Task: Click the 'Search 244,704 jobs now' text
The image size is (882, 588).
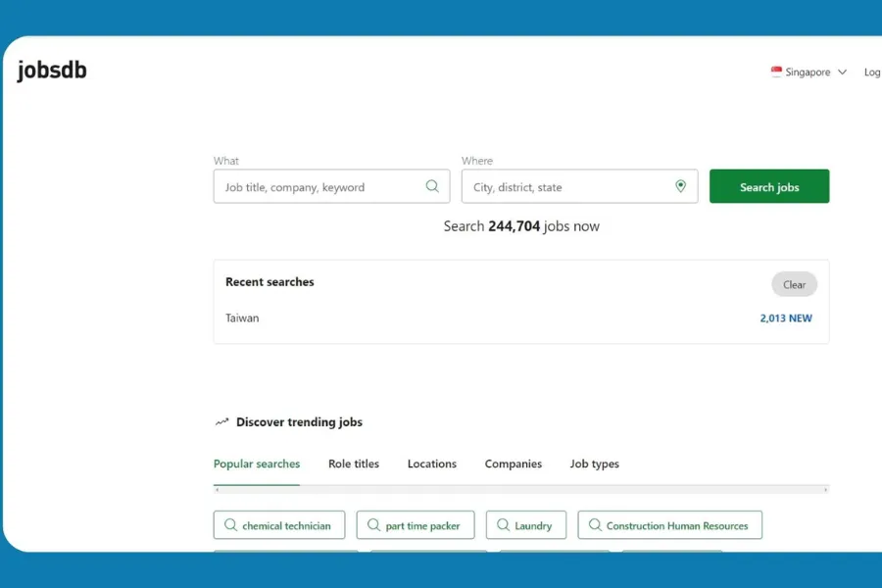Action: 521,226
